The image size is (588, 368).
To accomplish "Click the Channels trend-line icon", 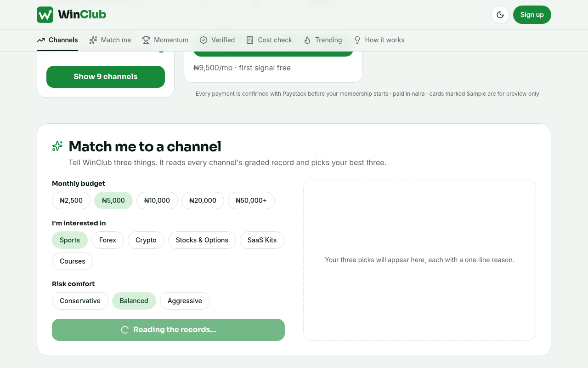I will point(41,40).
